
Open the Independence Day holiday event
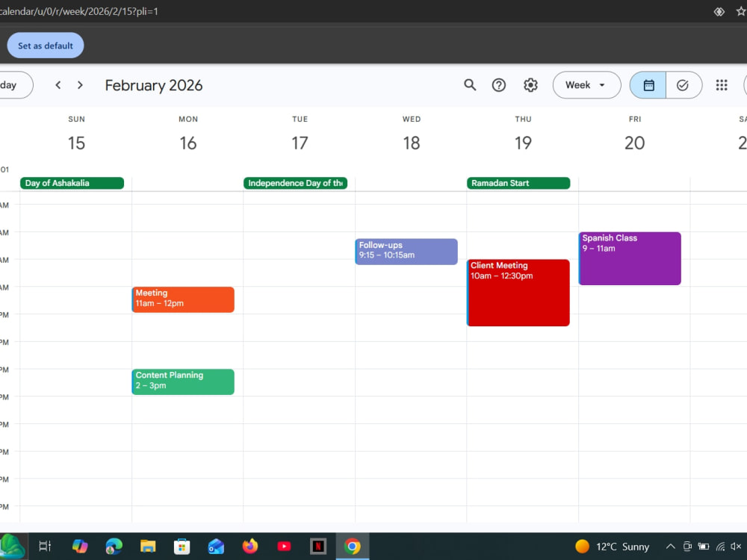pyautogui.click(x=295, y=184)
